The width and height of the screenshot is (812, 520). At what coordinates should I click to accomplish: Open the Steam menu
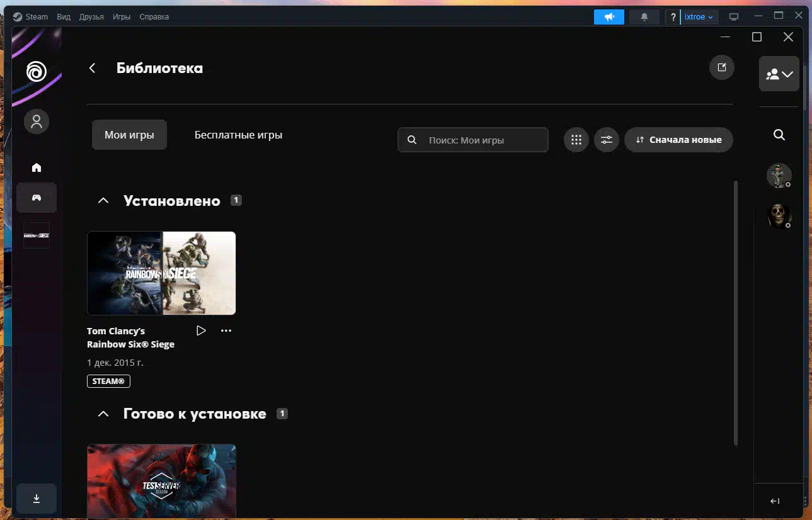30,17
